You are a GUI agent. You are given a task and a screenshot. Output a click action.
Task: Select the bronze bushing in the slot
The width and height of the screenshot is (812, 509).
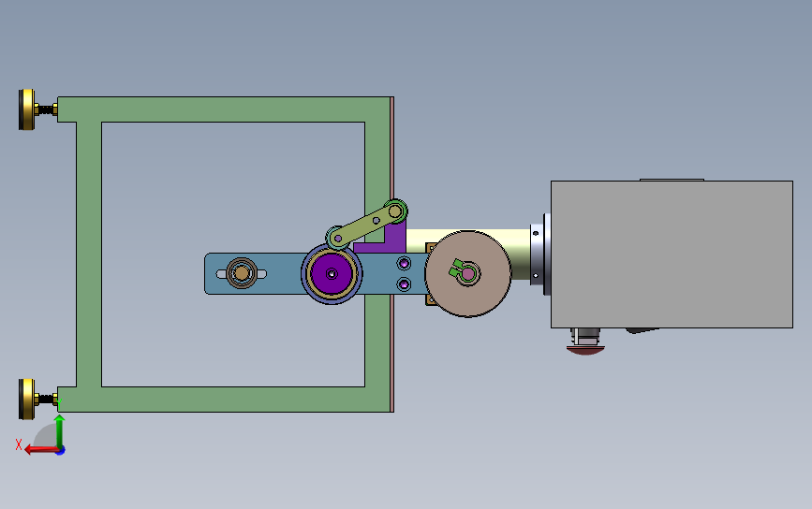(242, 273)
